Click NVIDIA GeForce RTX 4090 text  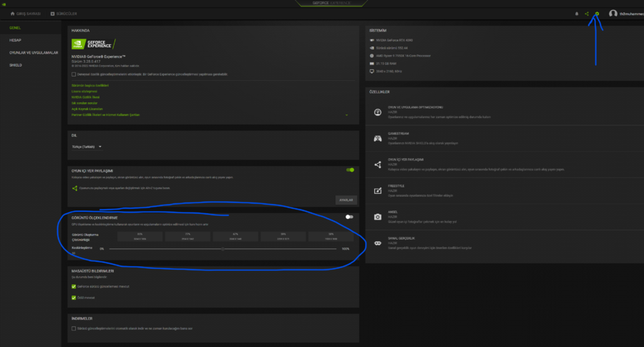pos(394,40)
